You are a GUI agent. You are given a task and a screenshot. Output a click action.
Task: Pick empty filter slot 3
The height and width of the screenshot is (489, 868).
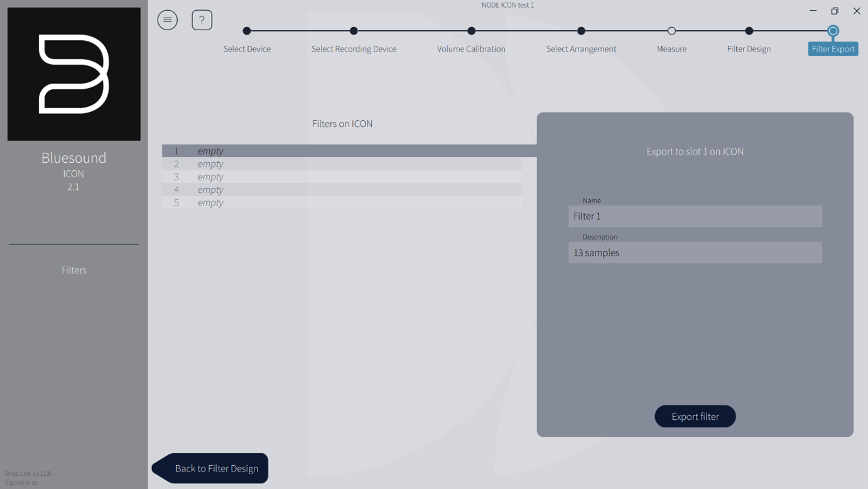pos(342,177)
